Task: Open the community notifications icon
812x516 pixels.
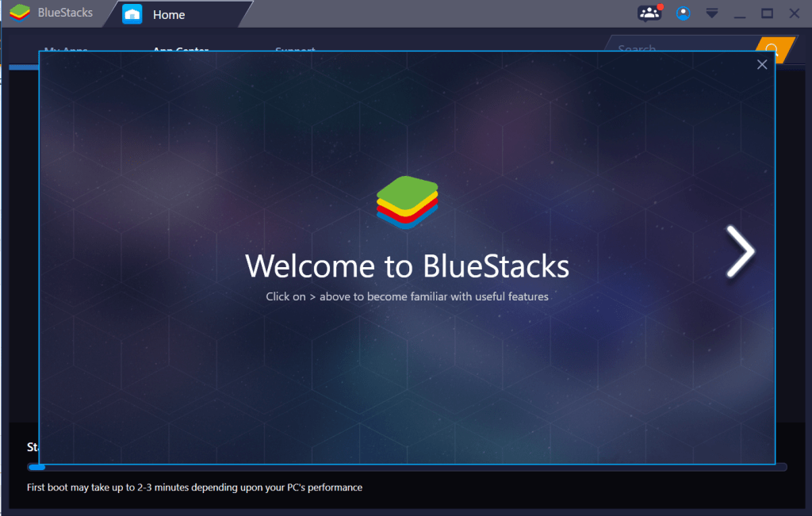Action: (x=649, y=13)
